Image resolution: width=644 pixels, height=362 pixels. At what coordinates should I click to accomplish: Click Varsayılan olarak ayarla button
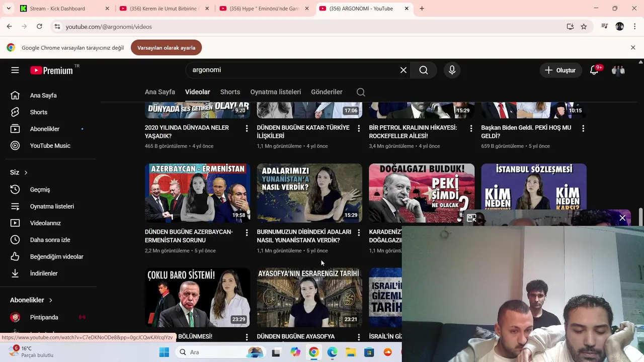(166, 48)
